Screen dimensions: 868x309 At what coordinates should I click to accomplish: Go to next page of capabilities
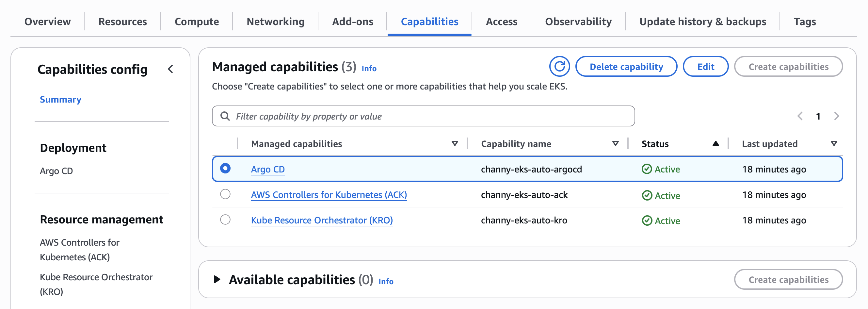click(836, 116)
